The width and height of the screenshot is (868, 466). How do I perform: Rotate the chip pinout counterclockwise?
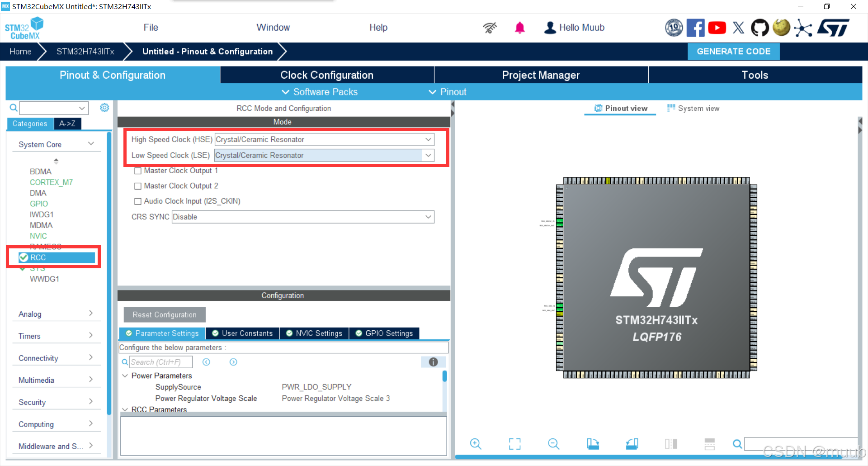point(632,444)
